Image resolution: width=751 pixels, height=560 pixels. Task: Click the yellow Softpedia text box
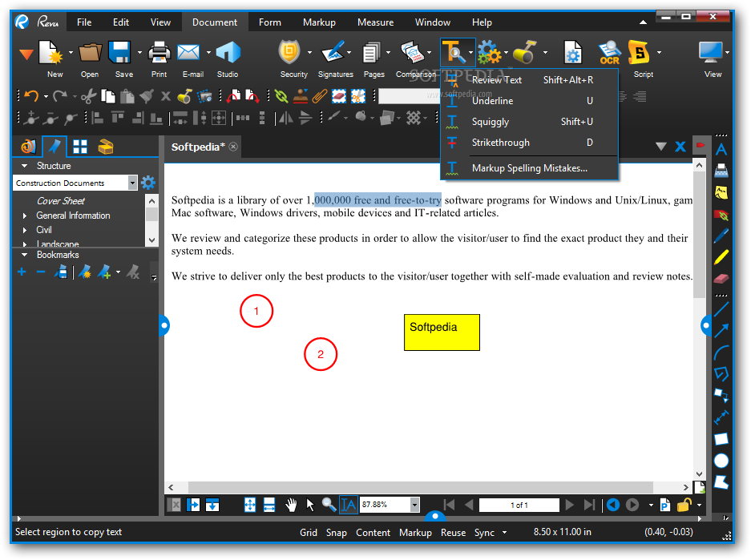(442, 332)
